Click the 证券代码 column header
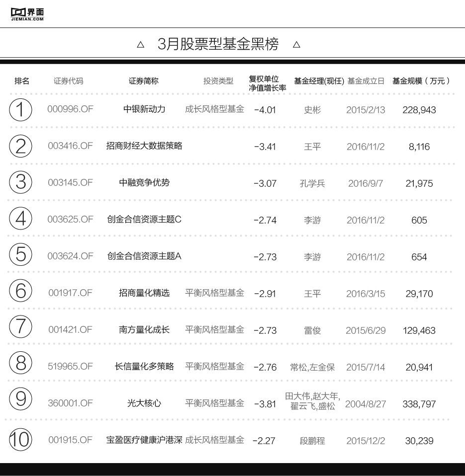Image resolution: width=465 pixels, height=476 pixels. (69, 81)
